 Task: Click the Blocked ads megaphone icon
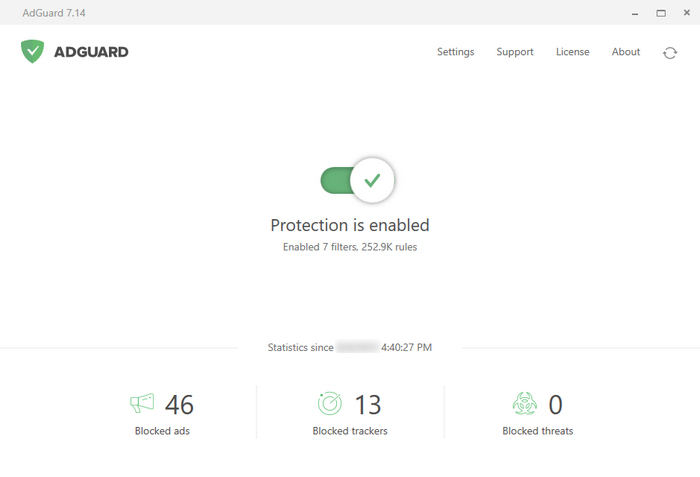coord(142,403)
